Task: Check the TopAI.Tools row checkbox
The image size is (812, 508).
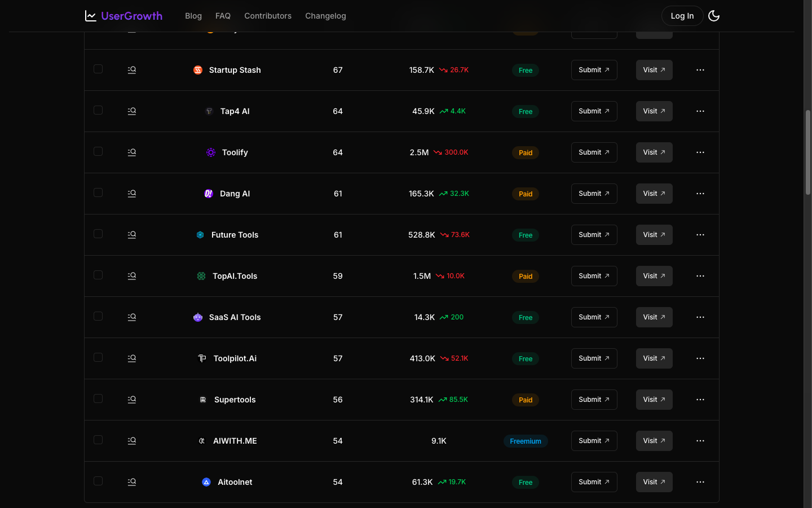Action: click(x=98, y=275)
